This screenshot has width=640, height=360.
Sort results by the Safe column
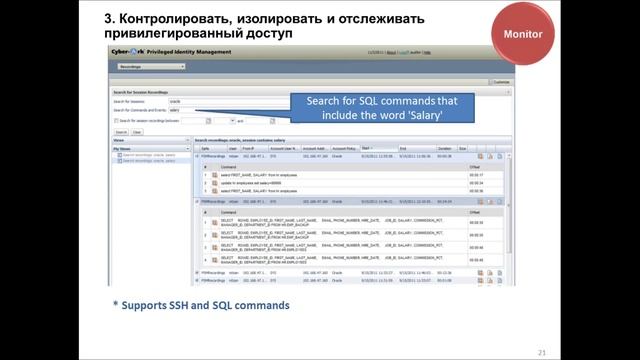[212, 149]
